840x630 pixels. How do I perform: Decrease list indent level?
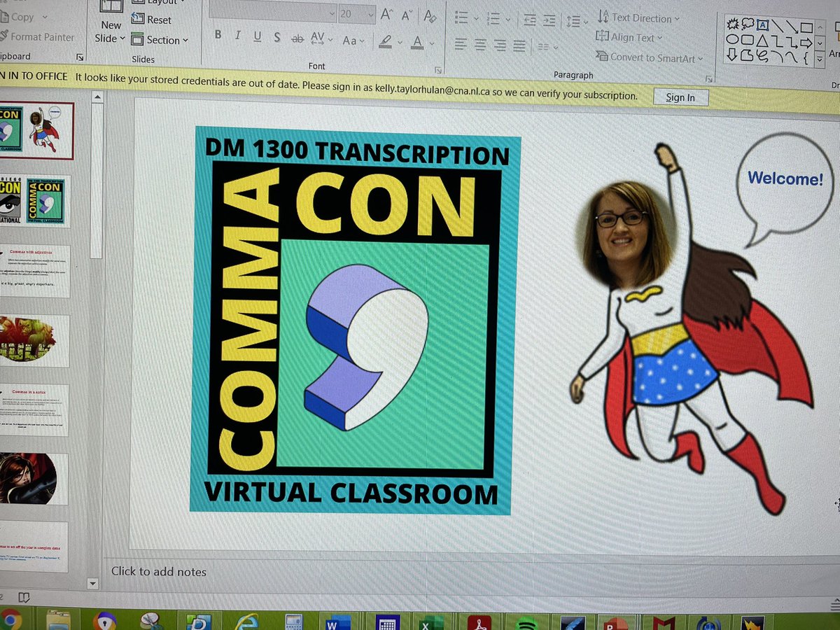pyautogui.click(x=530, y=20)
